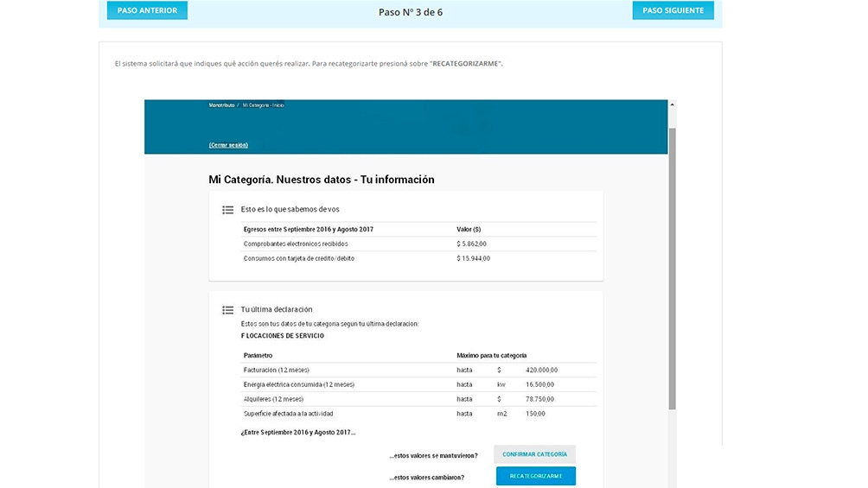Screen dimensions: 868x488
Task: Click '¿Entre Septiembre 2016 y Agosto 2017...' text
Action: [x=298, y=433]
